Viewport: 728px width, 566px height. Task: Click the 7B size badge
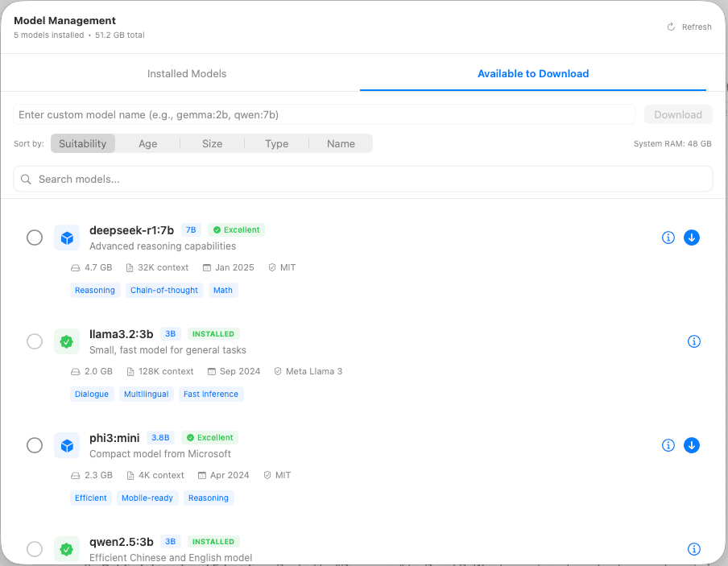tap(191, 229)
